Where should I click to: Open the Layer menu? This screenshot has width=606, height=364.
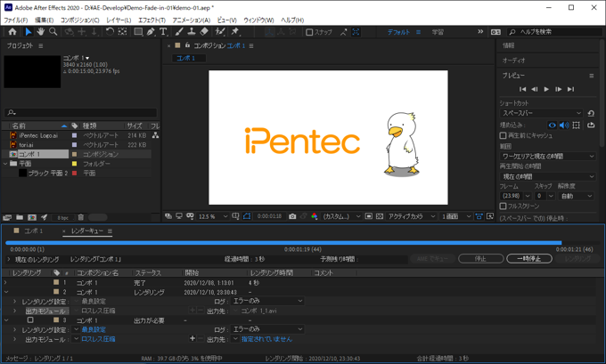119,20
